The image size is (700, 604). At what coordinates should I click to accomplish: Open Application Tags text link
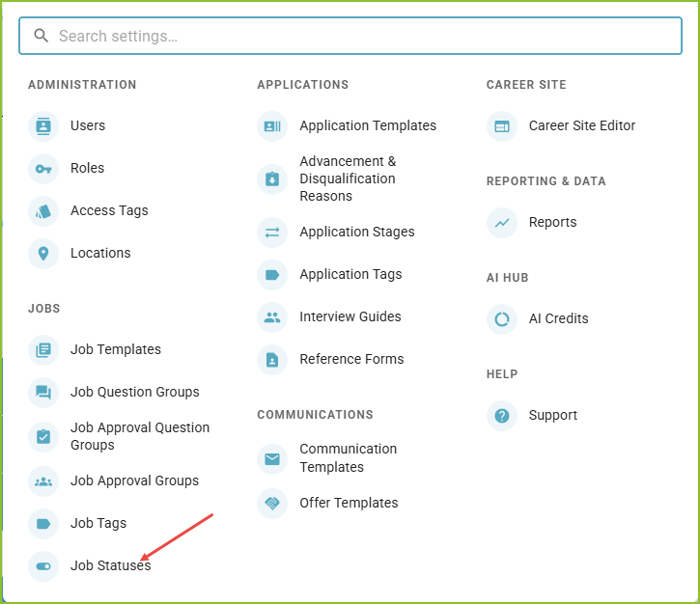pos(350,274)
